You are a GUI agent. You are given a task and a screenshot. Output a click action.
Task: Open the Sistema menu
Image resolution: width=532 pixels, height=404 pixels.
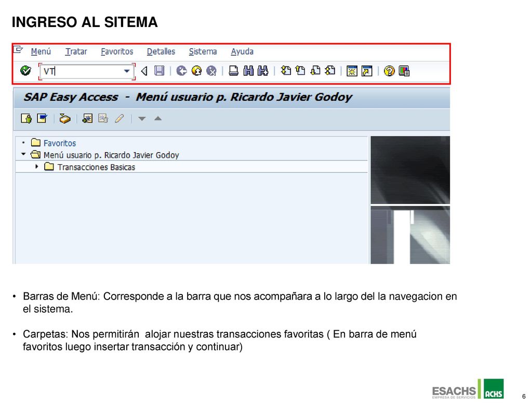pyautogui.click(x=203, y=51)
